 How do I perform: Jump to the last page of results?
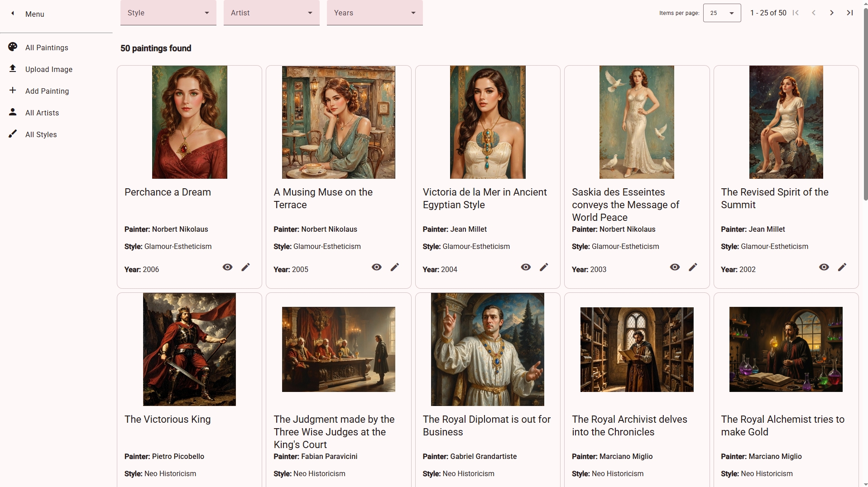click(849, 13)
